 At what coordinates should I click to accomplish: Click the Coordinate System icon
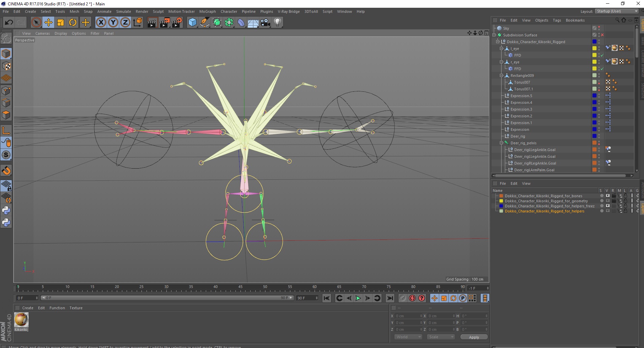click(x=137, y=23)
